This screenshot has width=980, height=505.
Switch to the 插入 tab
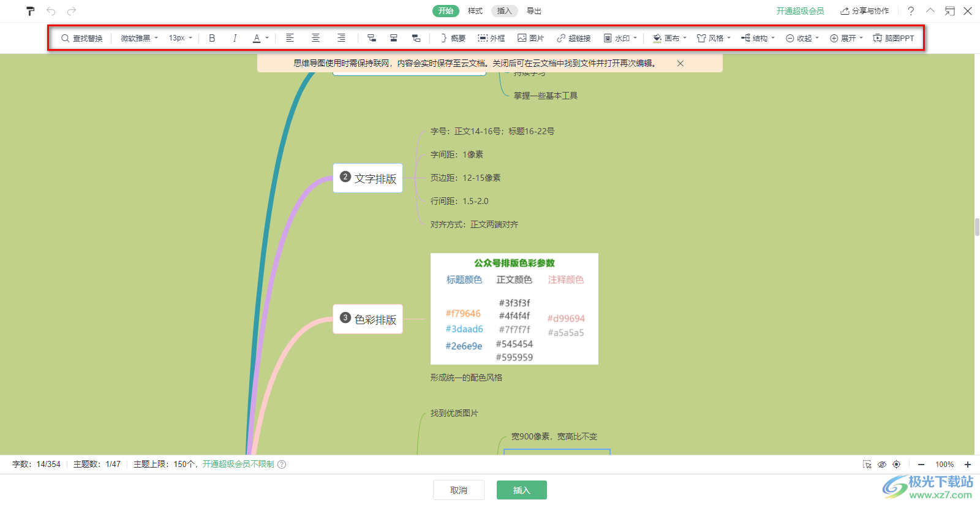coord(504,11)
